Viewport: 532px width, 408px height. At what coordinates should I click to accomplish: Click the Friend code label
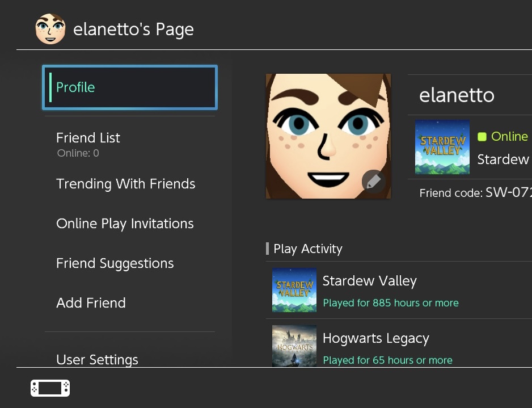(451, 193)
